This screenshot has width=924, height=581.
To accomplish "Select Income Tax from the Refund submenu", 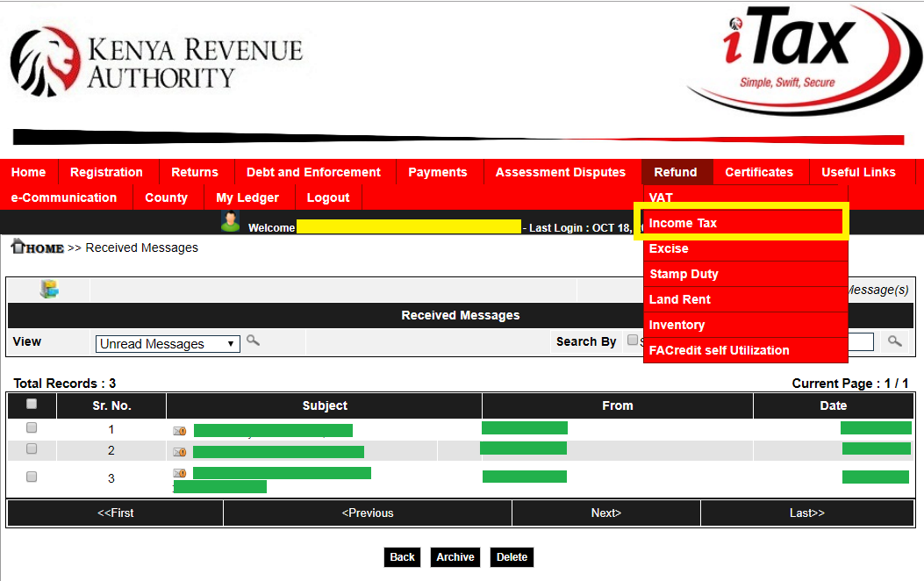I will 746,223.
